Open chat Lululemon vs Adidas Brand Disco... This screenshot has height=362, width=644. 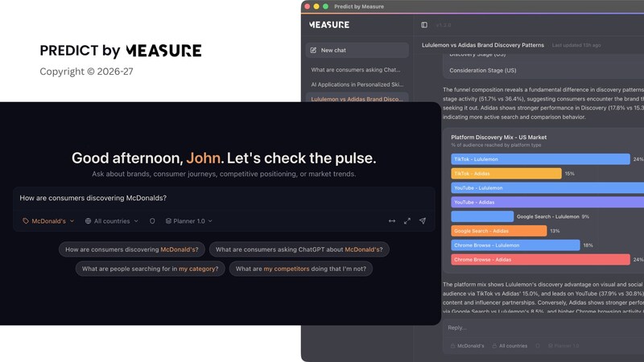point(357,99)
